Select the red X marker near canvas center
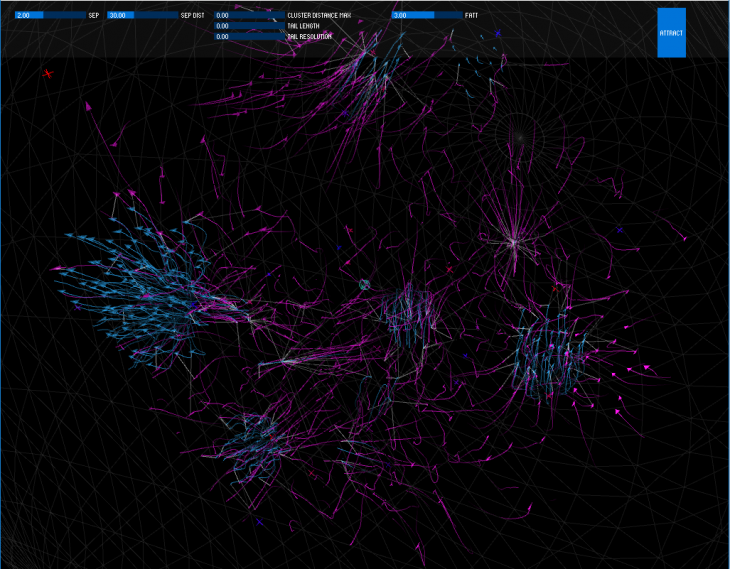The image size is (730, 569). tap(449, 270)
